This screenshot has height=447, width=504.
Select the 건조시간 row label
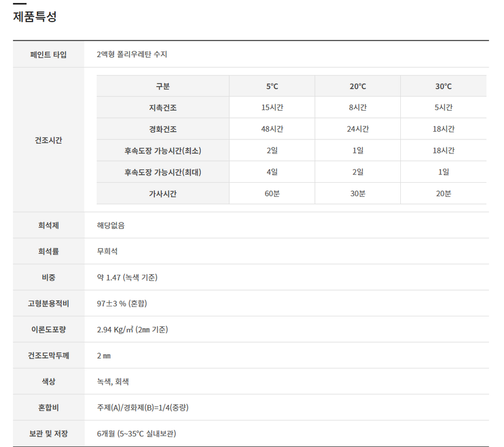(49, 140)
